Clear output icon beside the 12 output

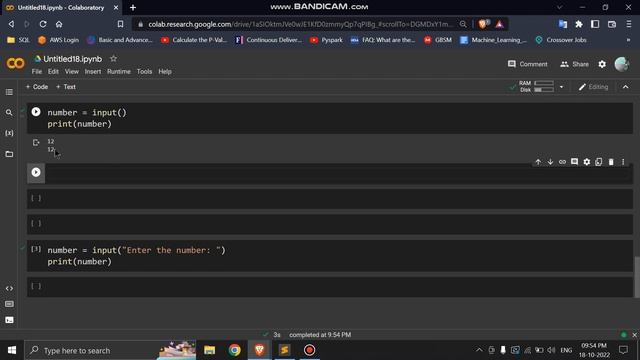click(36, 142)
